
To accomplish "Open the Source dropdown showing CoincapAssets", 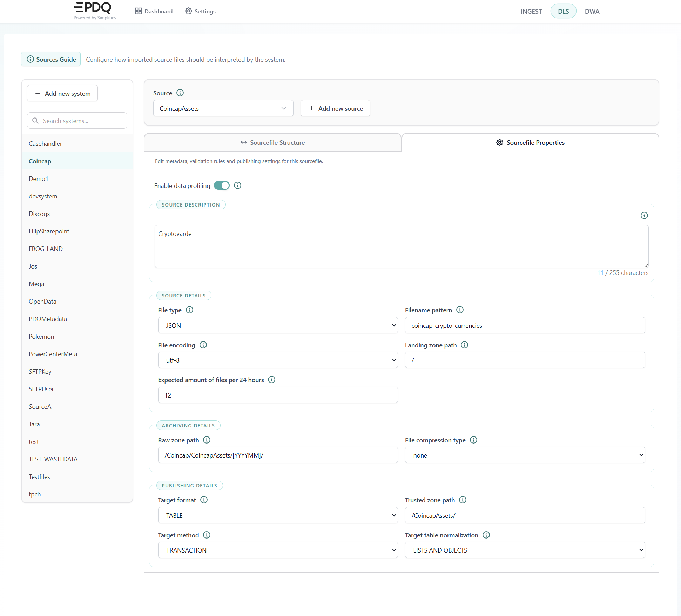I will [223, 108].
